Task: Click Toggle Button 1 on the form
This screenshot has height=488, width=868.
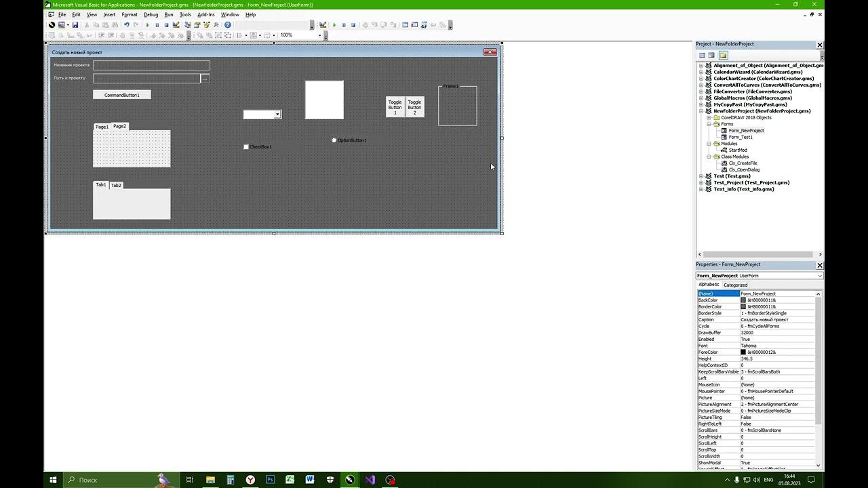Action: pos(395,106)
